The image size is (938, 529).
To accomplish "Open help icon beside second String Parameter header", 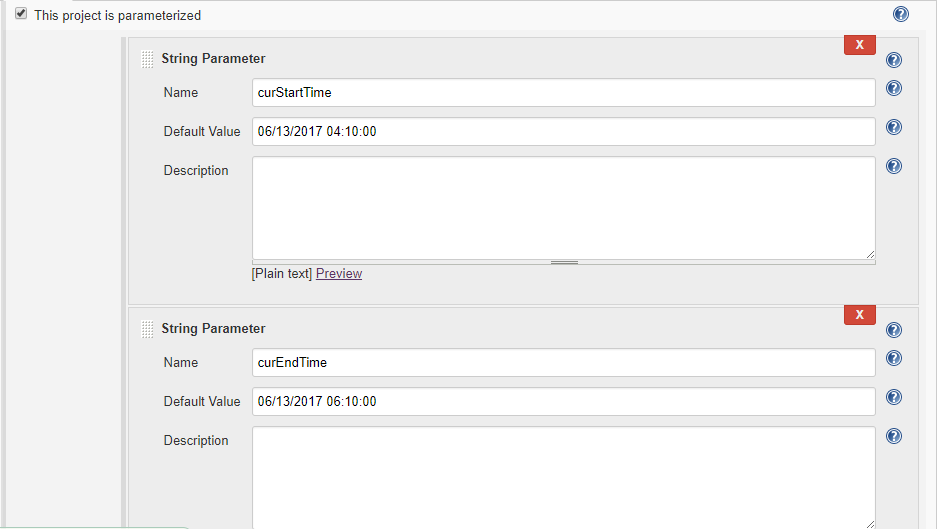I will click(894, 330).
